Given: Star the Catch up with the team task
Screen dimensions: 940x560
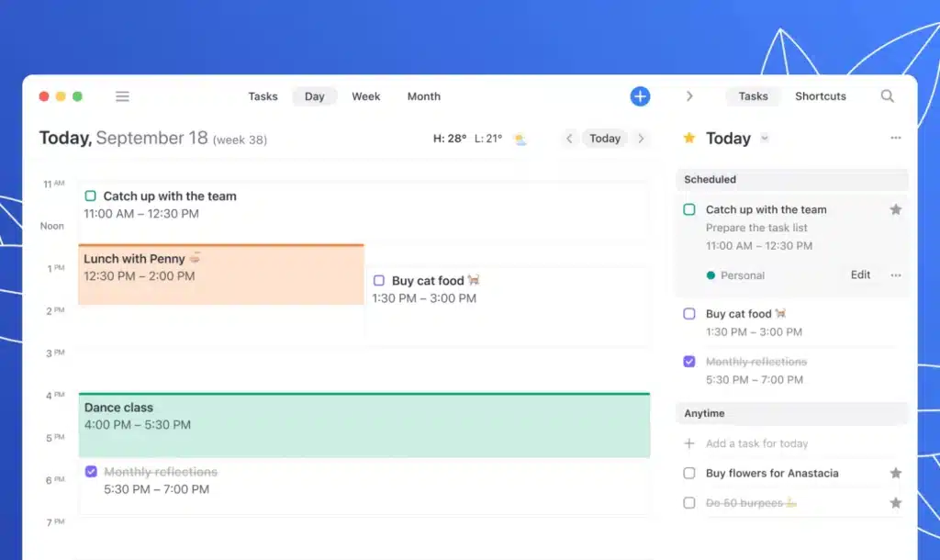Looking at the screenshot, I should [x=896, y=209].
